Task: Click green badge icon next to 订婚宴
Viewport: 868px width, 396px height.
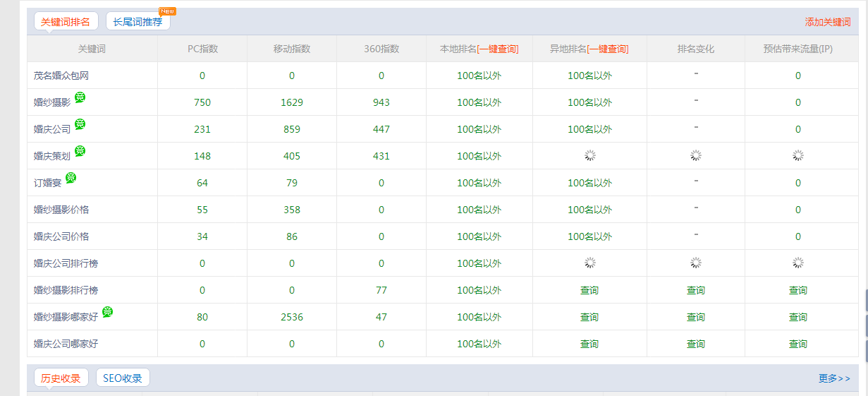Action: [x=71, y=178]
